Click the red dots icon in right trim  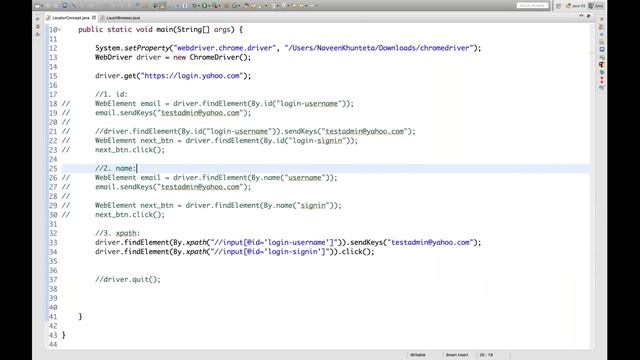click(602, 80)
